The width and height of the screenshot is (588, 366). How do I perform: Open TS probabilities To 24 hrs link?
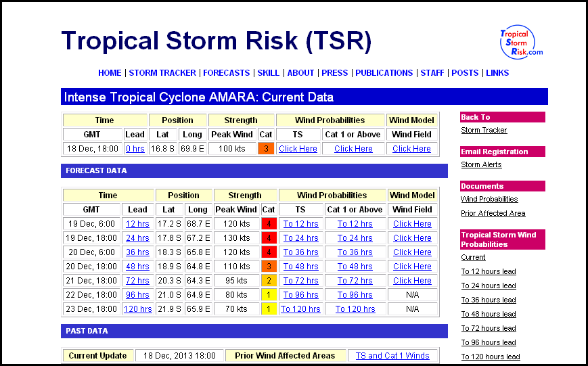point(300,237)
